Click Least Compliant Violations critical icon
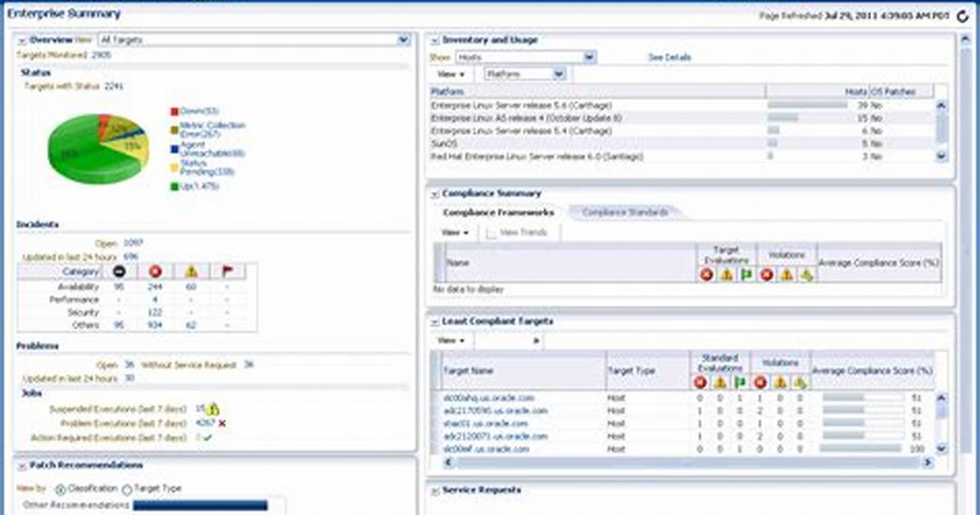The width and height of the screenshot is (980, 515). 760,382
